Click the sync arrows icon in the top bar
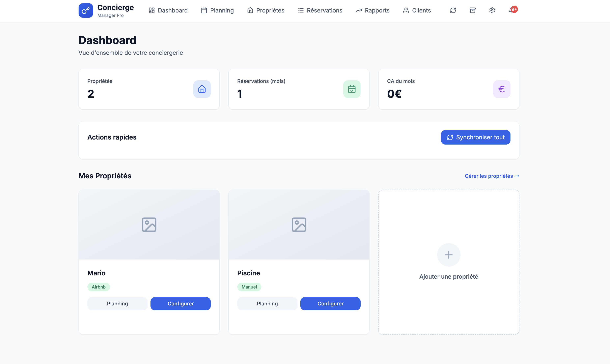Image resolution: width=610 pixels, height=364 pixels. point(453,10)
